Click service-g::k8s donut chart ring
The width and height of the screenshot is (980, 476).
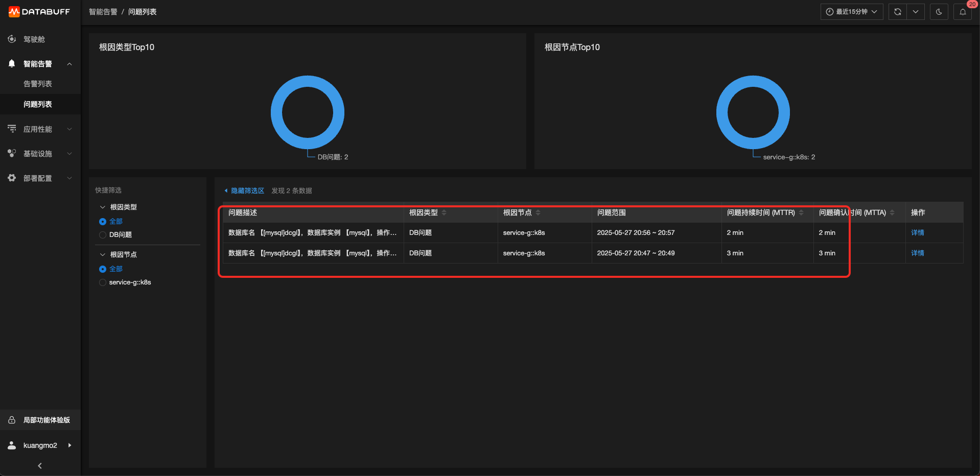(x=753, y=81)
